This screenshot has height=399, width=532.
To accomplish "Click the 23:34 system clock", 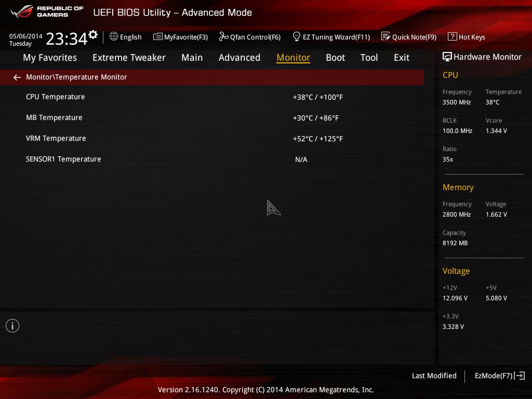I will point(66,38).
